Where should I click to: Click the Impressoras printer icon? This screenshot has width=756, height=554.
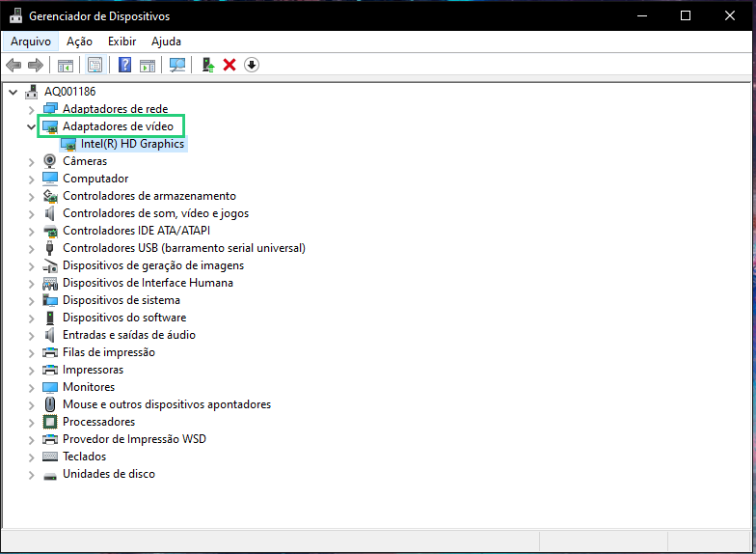(50, 370)
